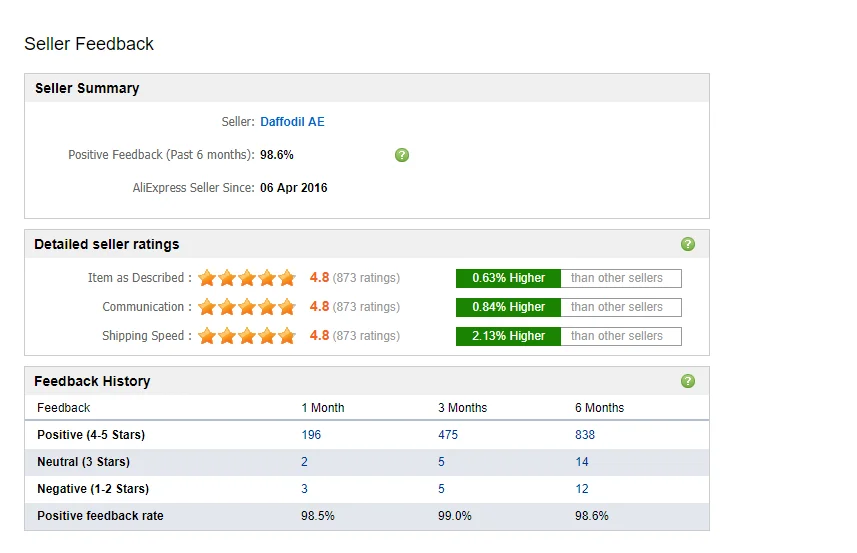Click the Item as Described star rating
Viewport: 857px width, 553px height.
pos(247,278)
